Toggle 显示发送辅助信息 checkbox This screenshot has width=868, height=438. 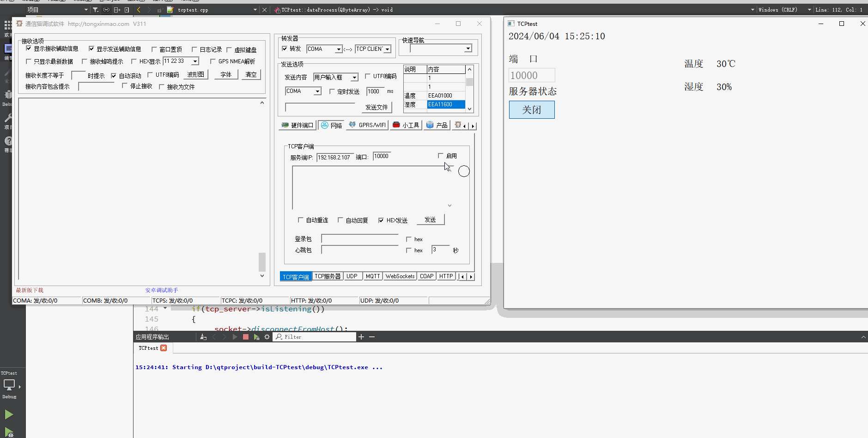(91, 49)
